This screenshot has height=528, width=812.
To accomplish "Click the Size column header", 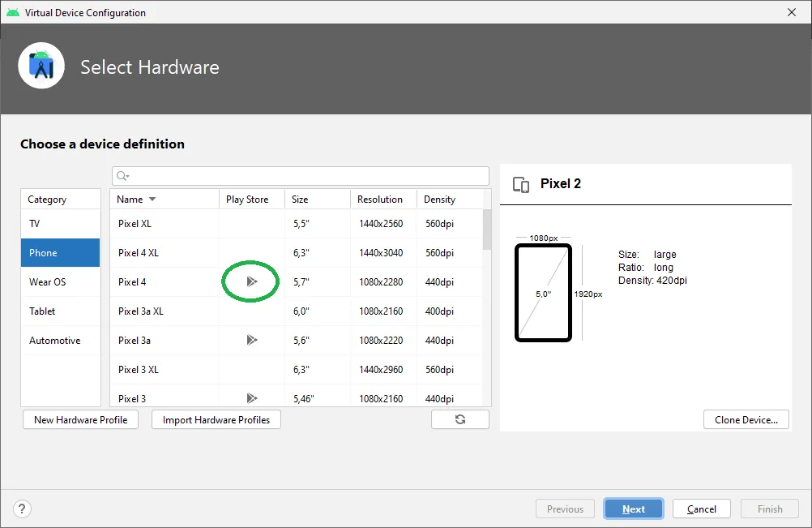I will point(318,199).
